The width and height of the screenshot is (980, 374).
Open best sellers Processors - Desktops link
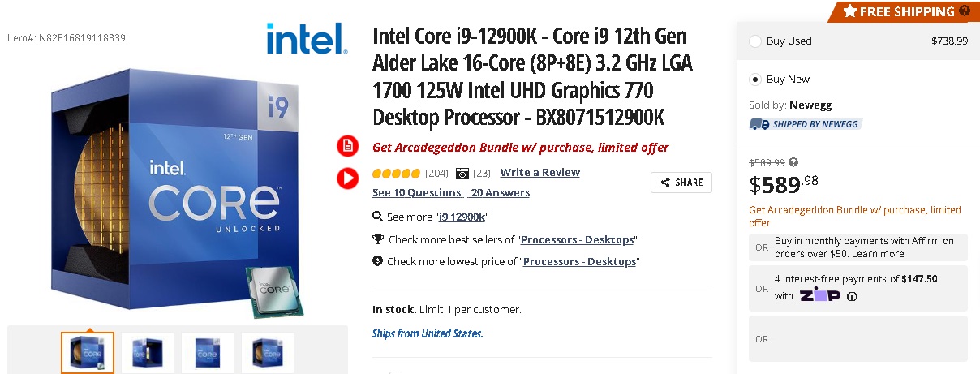click(x=577, y=239)
